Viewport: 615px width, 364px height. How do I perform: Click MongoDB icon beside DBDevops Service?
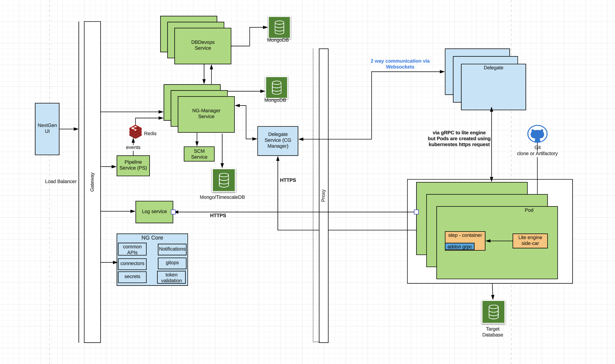[x=279, y=28]
